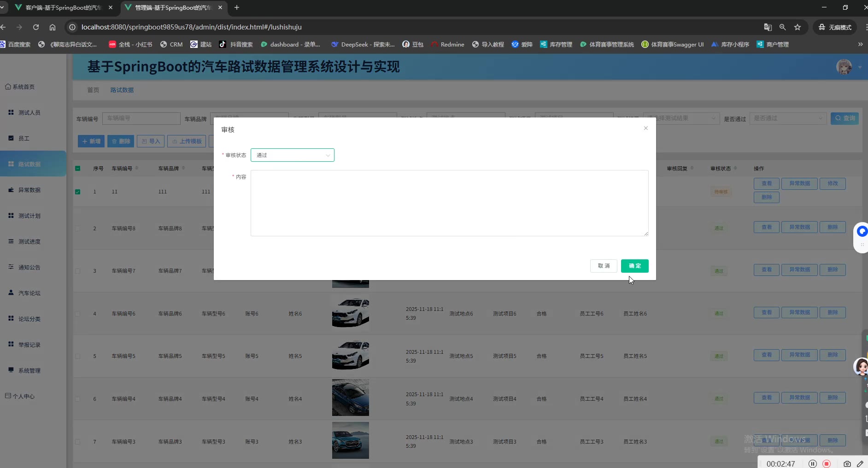Open a new browser tab
Viewport: 868px width, 468px height.
pyautogui.click(x=237, y=7)
